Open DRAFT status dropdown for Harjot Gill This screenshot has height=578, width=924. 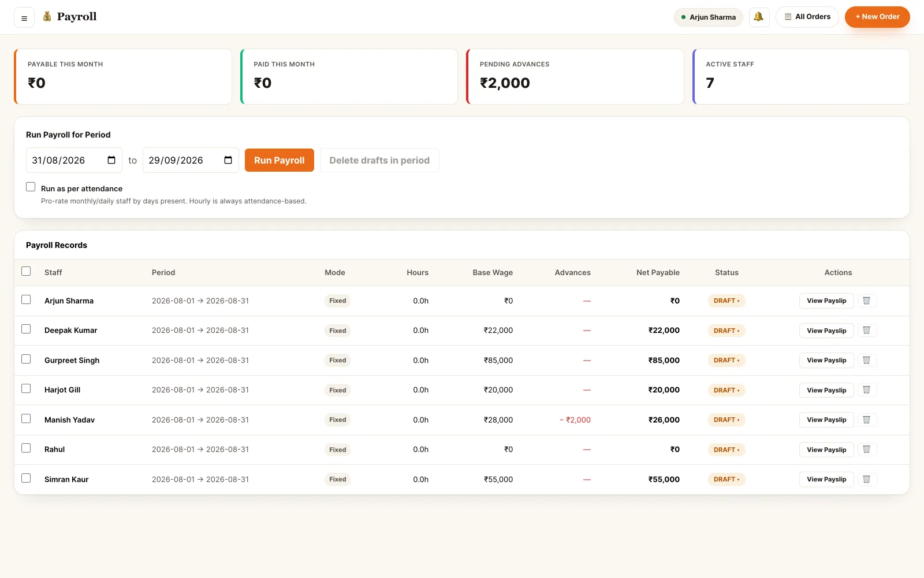point(726,390)
